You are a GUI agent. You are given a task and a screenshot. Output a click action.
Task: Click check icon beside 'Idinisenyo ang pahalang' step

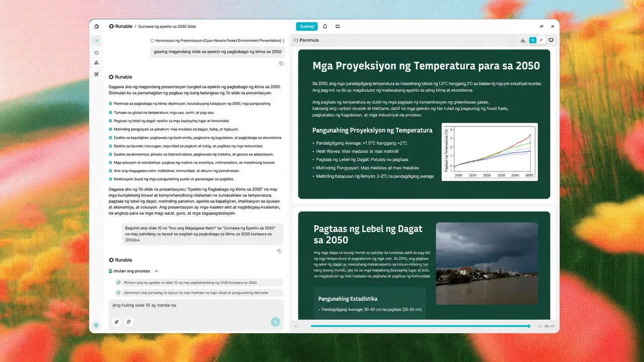119,293
